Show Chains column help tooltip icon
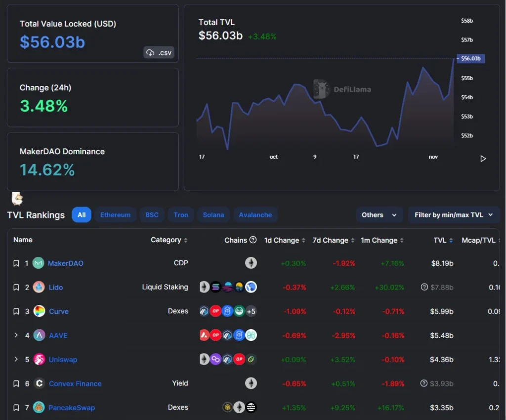 point(253,240)
